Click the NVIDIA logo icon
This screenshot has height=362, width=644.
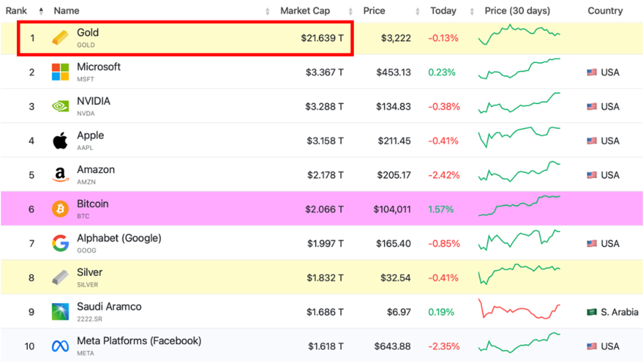[60, 106]
